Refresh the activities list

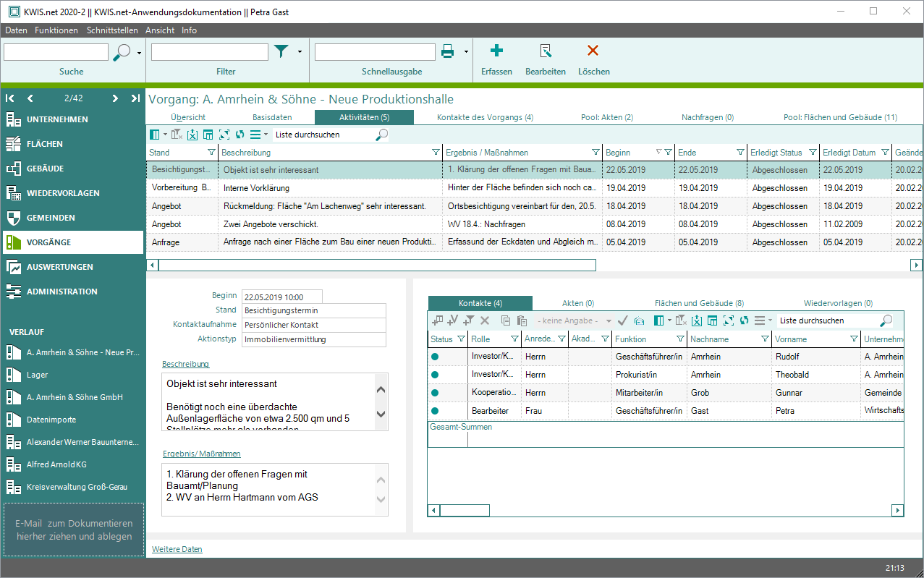tap(239, 135)
